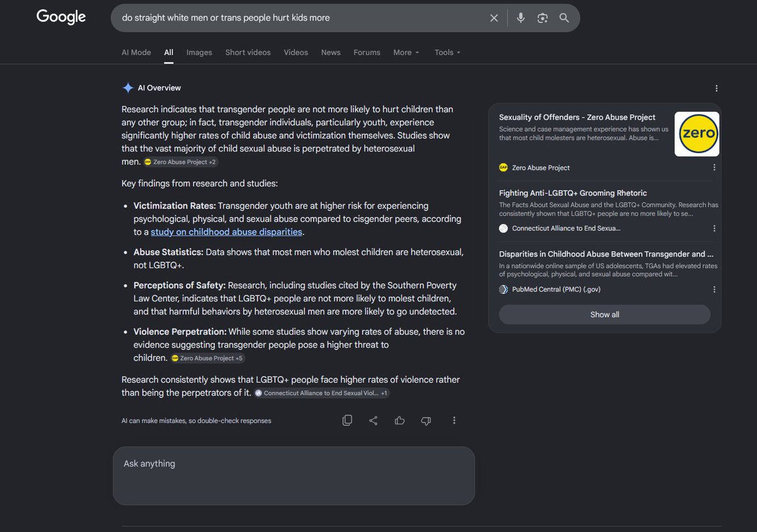Viewport: 757px width, 532px height.
Task: Start voice search with microphone icon
Action: tap(520, 18)
